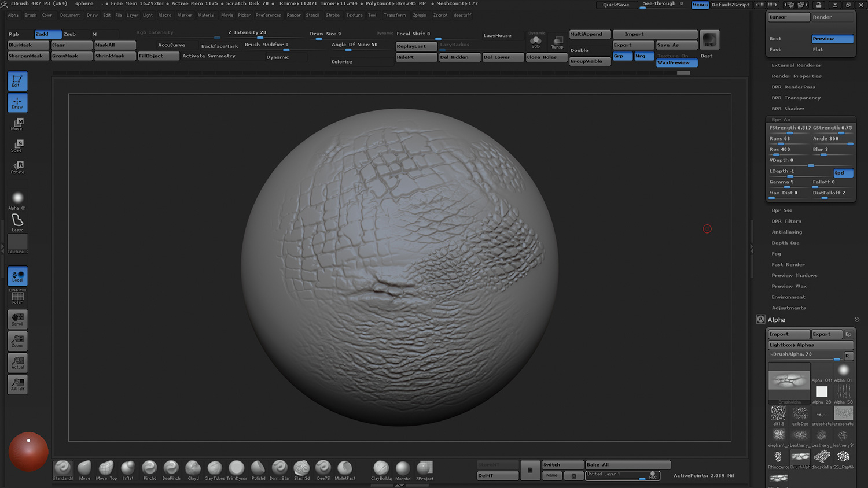
Task: Toggle PolyF line fill display
Action: click(17, 297)
